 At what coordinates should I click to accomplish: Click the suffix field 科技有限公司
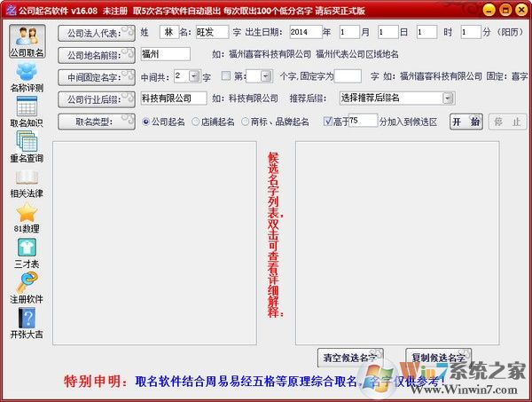tap(174, 99)
